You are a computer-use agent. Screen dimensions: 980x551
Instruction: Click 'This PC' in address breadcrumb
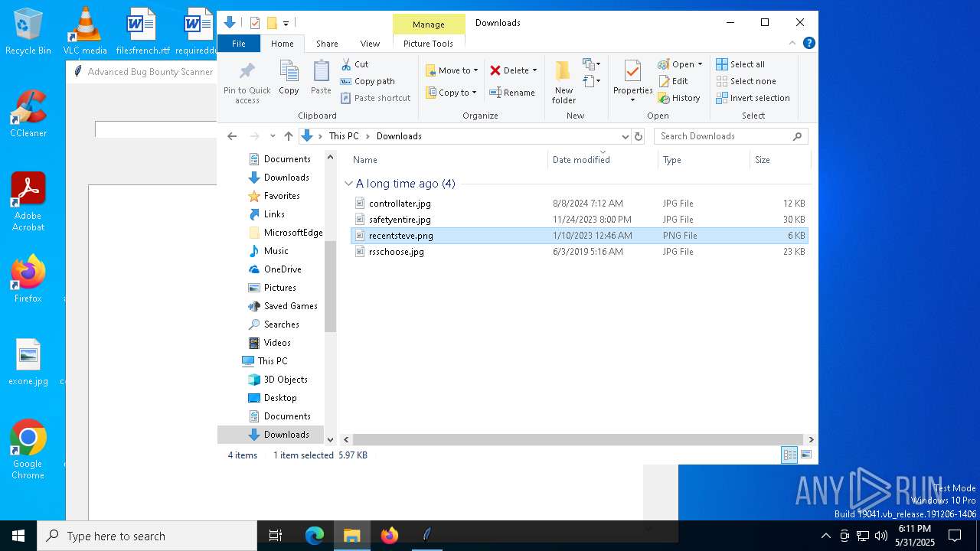343,136
